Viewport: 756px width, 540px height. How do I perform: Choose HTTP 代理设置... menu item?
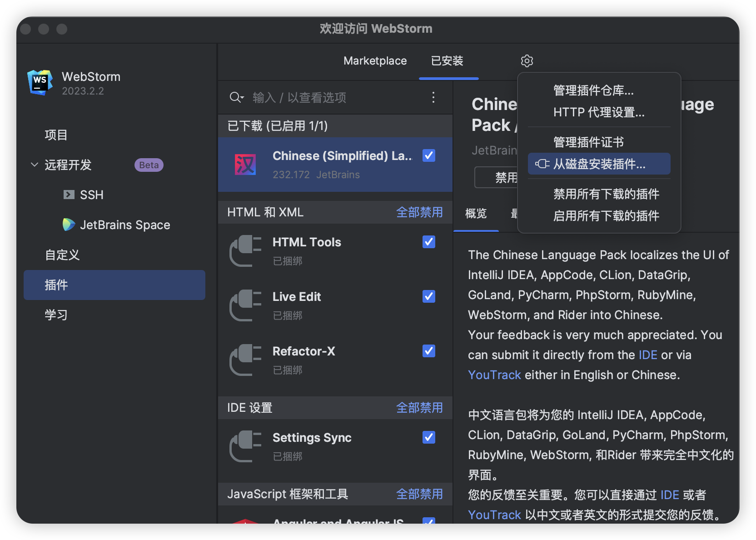coord(599,112)
